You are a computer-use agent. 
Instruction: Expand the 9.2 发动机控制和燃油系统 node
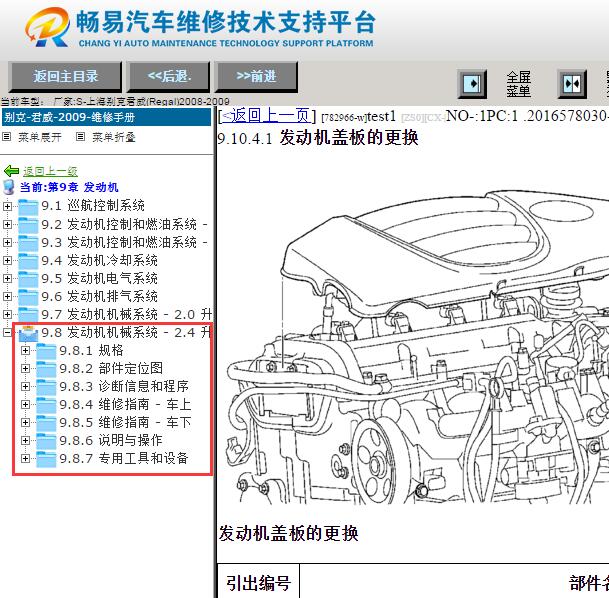[7, 224]
